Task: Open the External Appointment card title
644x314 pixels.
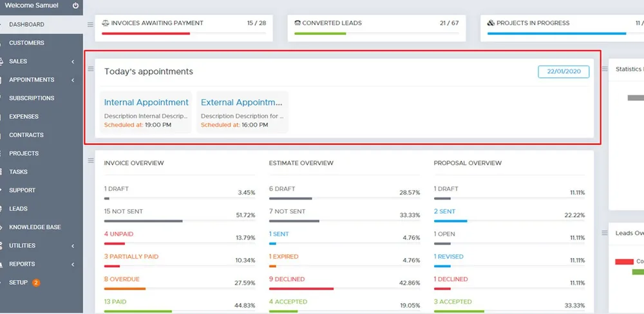Action: point(241,102)
